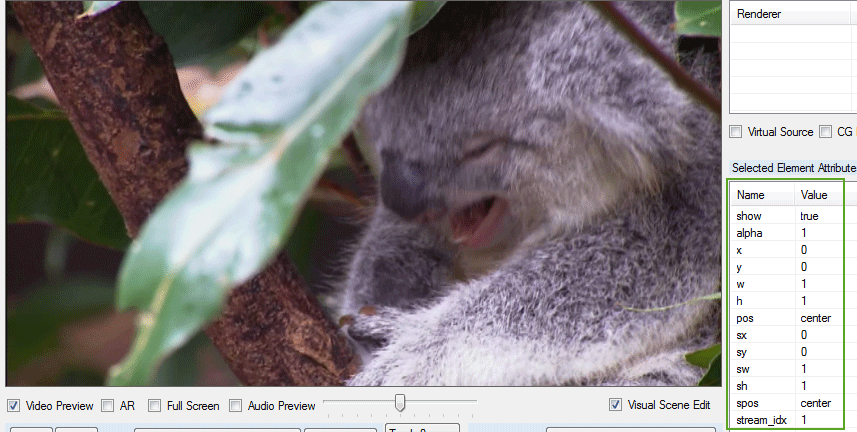
Task: Toggle the Visual Scene Edit checkbox
Action: tap(615, 405)
